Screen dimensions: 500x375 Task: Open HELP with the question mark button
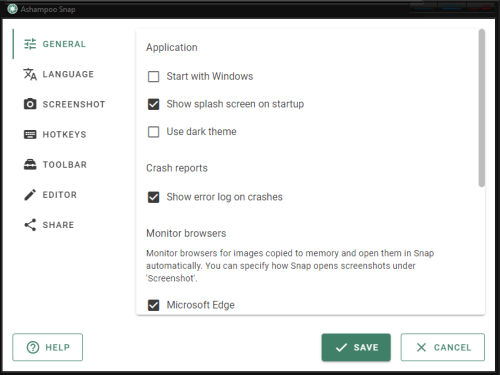(48, 347)
